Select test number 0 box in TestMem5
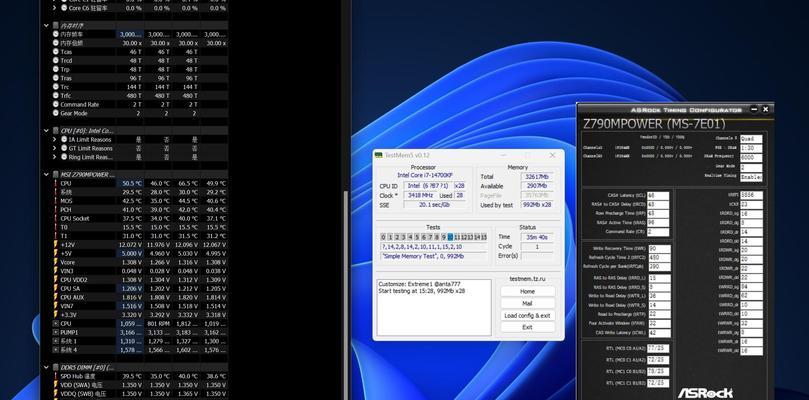The image size is (809, 400). [x=383, y=237]
